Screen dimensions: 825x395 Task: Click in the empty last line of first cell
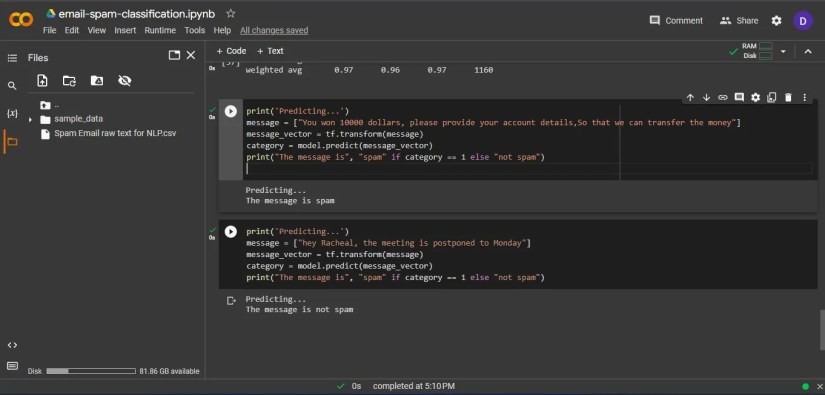(x=529, y=168)
